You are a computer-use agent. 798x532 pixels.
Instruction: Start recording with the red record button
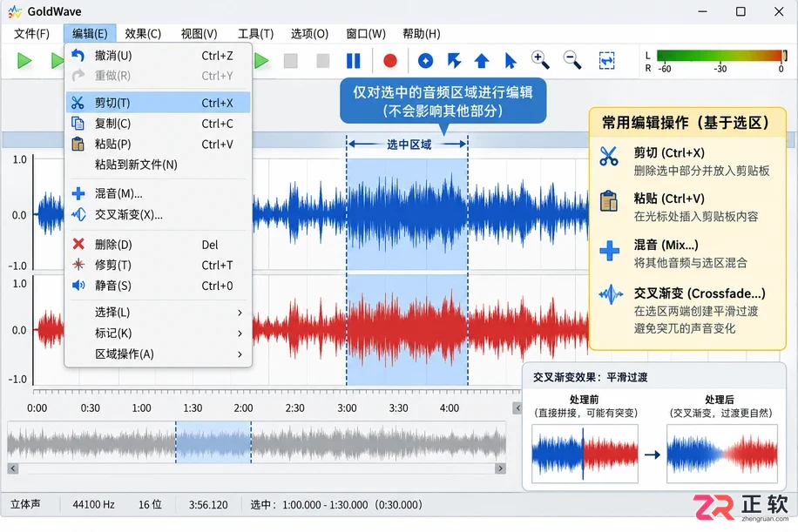[389, 61]
